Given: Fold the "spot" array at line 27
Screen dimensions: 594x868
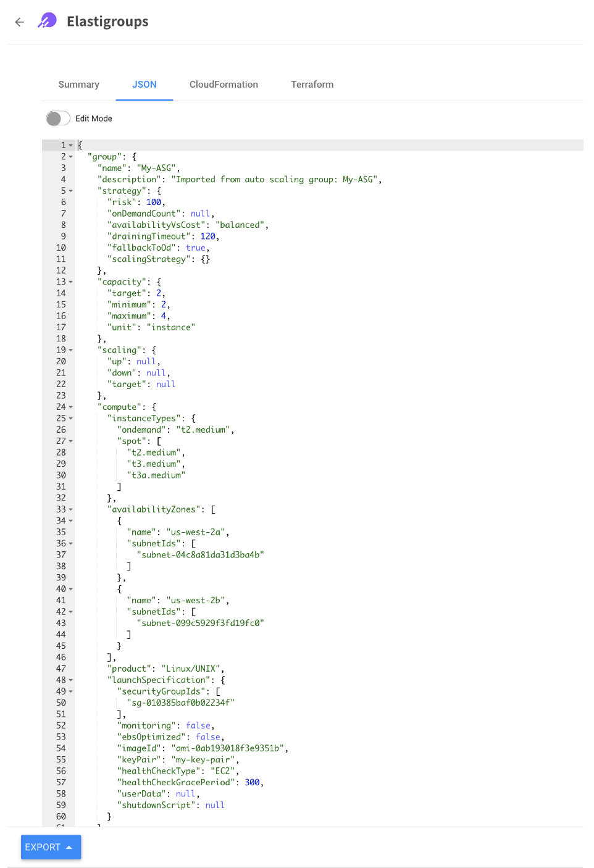Looking at the screenshot, I should coord(71,441).
